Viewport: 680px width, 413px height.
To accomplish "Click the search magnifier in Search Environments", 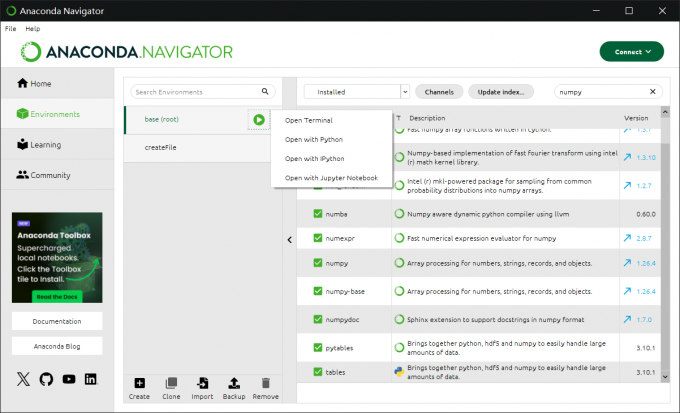I will coord(265,92).
